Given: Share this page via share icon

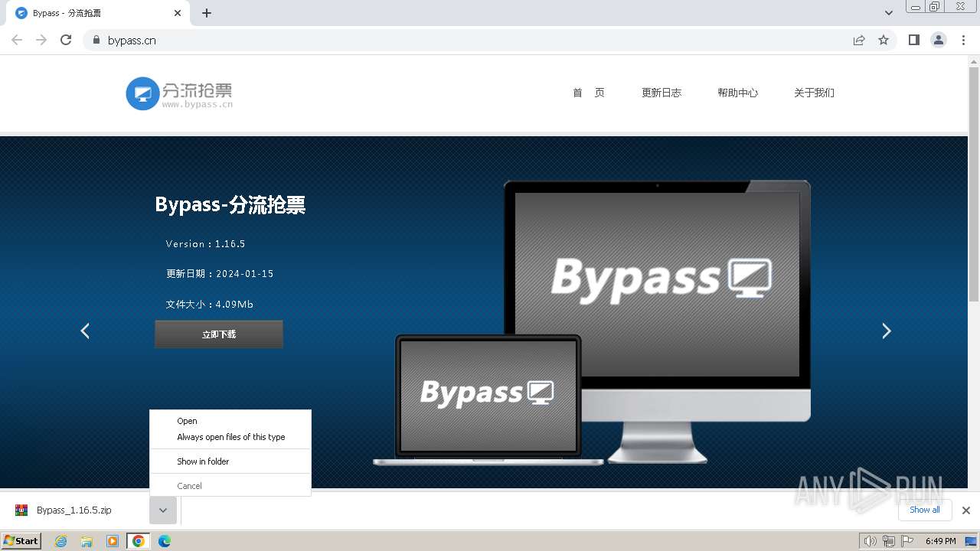Looking at the screenshot, I should 859,40.
